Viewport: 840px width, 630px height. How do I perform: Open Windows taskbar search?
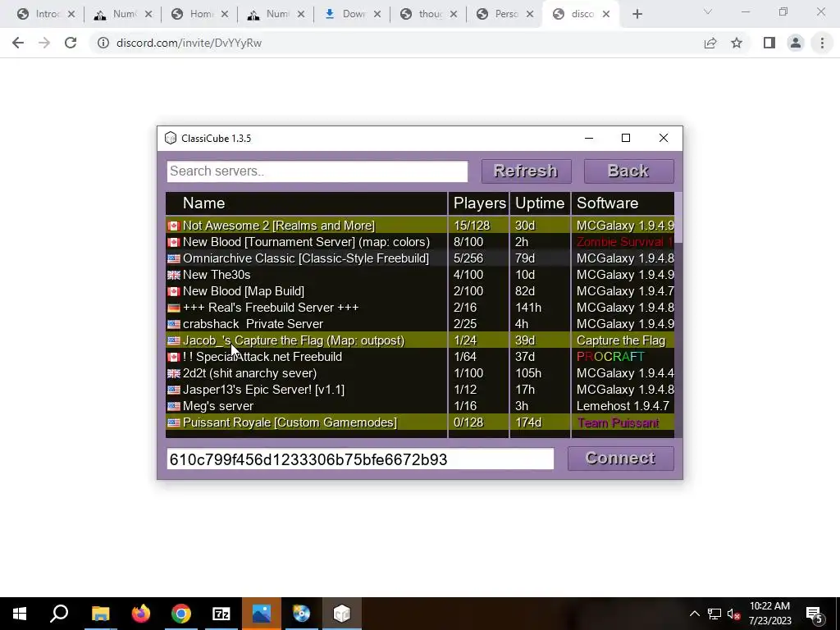59,614
